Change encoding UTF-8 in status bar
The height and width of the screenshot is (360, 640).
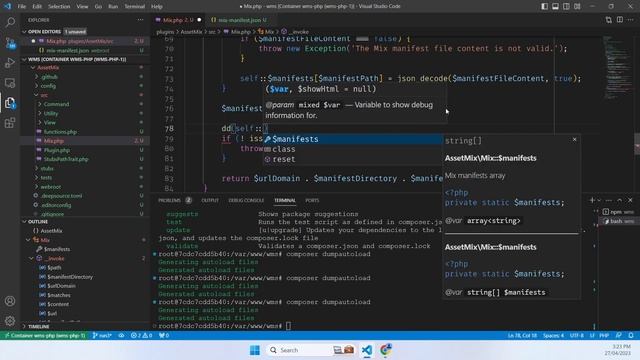coord(576,336)
